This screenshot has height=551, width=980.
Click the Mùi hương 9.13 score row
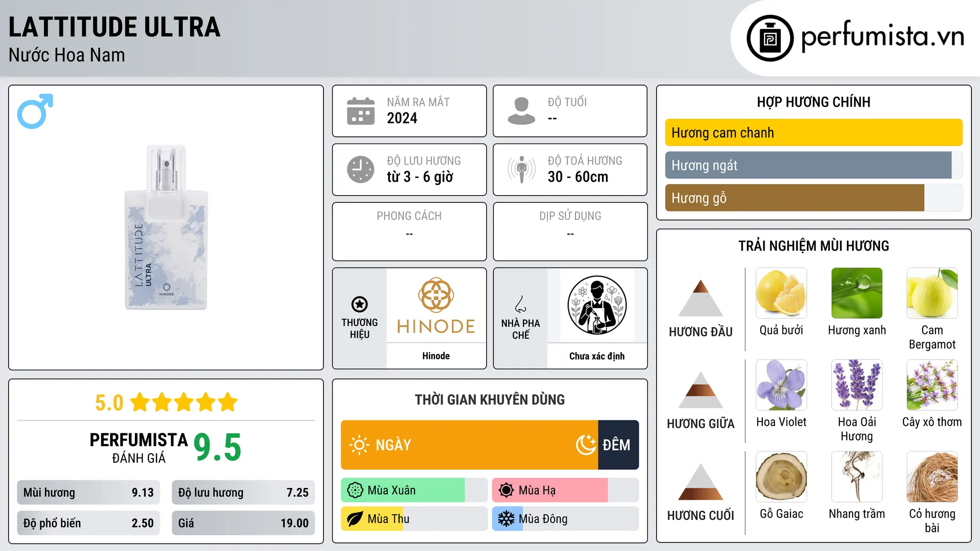coord(89,493)
